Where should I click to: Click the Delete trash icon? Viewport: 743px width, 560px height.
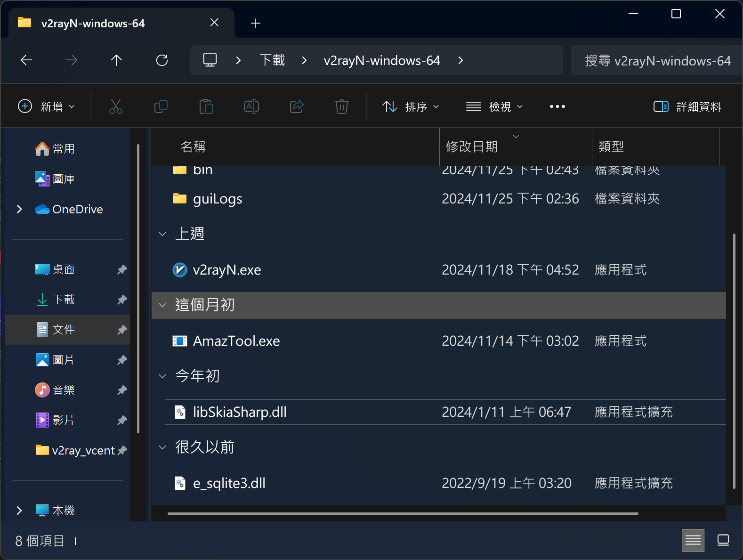point(342,106)
